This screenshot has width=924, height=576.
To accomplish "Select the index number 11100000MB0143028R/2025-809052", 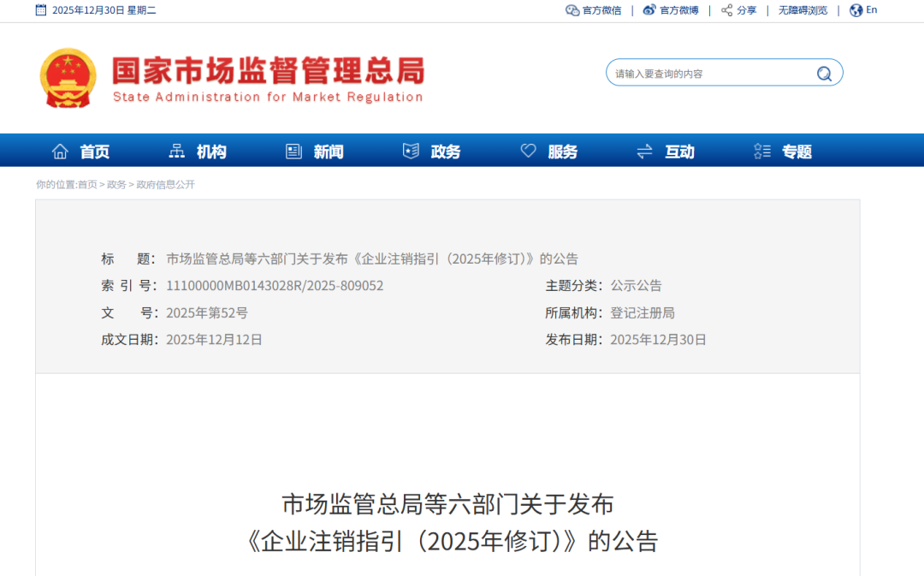I will [x=275, y=286].
